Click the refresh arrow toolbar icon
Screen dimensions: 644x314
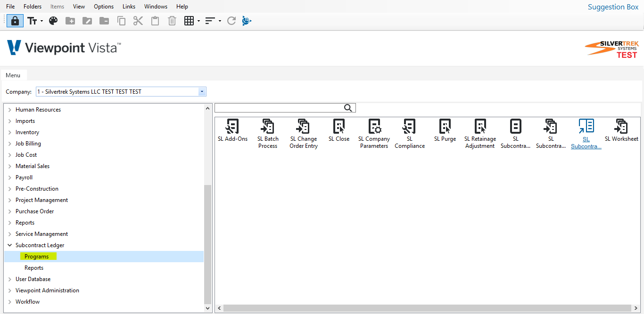(231, 21)
